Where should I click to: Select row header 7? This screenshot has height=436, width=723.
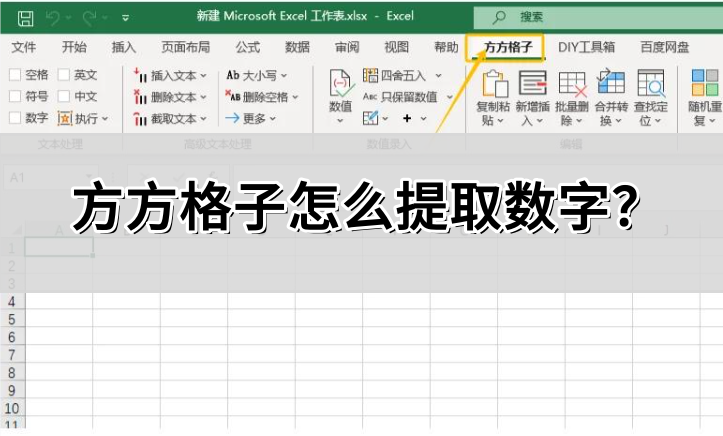[x=12, y=355]
